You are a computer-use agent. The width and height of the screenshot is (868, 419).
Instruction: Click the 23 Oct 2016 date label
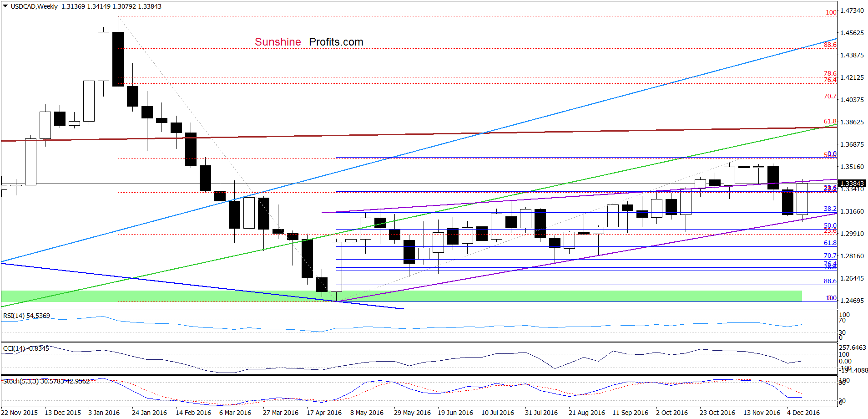pyautogui.click(x=717, y=413)
